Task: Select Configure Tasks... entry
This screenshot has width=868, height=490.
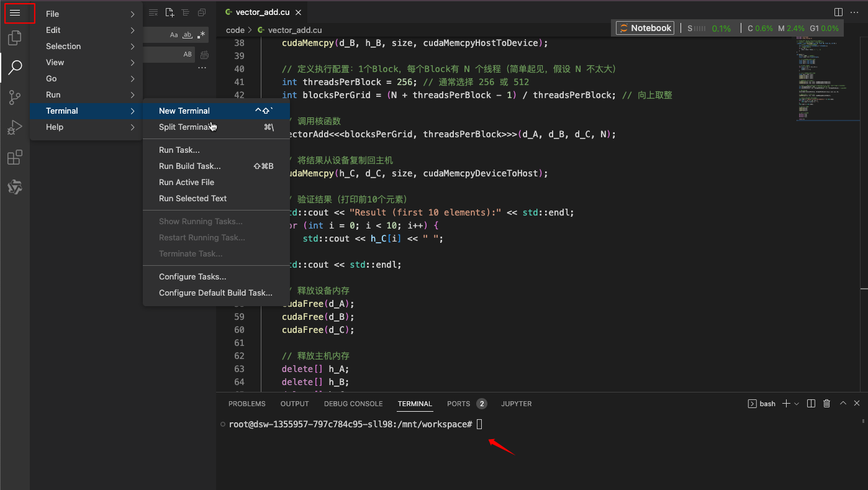Action: 216,276
